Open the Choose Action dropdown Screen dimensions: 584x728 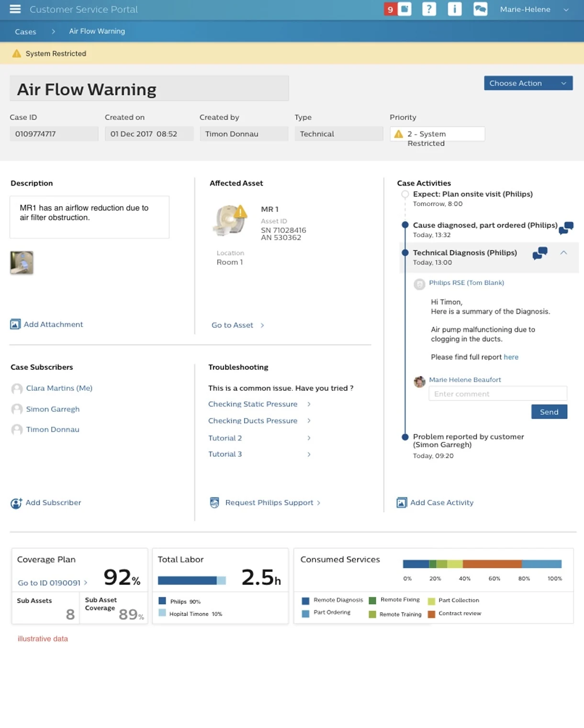pos(528,83)
